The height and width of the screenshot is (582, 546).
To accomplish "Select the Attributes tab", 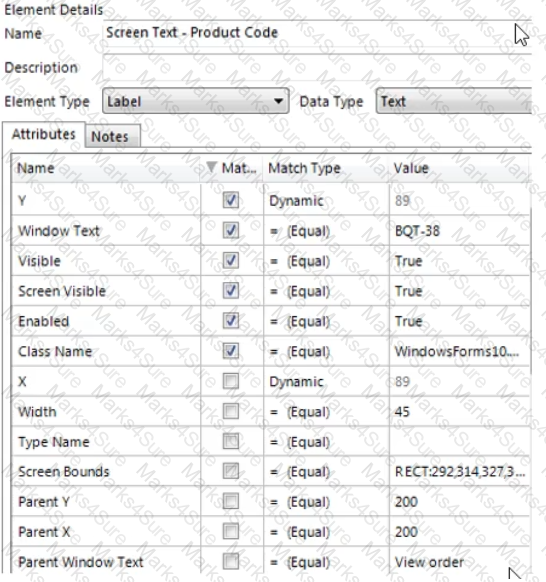I will [x=44, y=134].
